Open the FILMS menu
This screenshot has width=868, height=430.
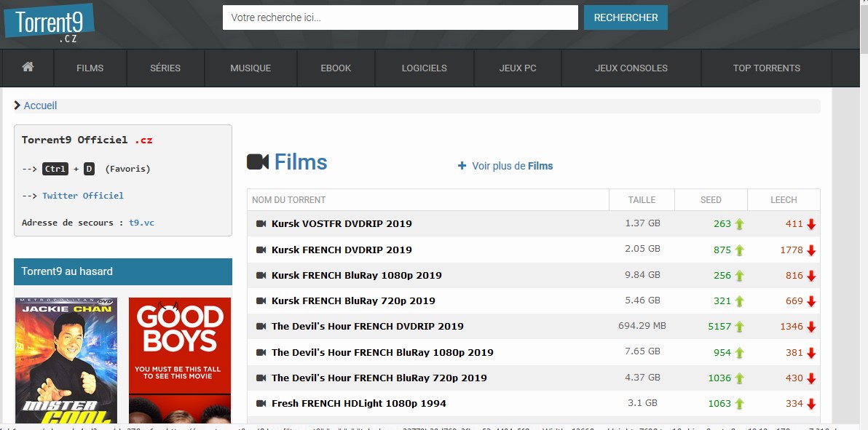pos(90,68)
